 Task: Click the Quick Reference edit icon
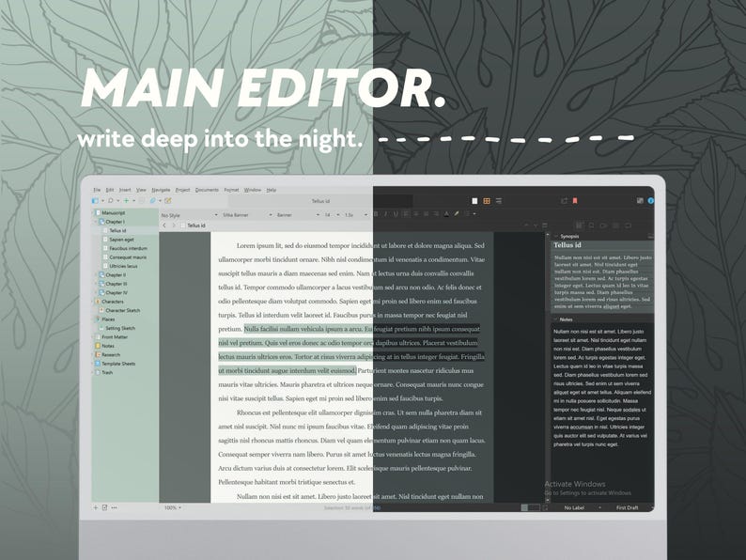tap(168, 201)
